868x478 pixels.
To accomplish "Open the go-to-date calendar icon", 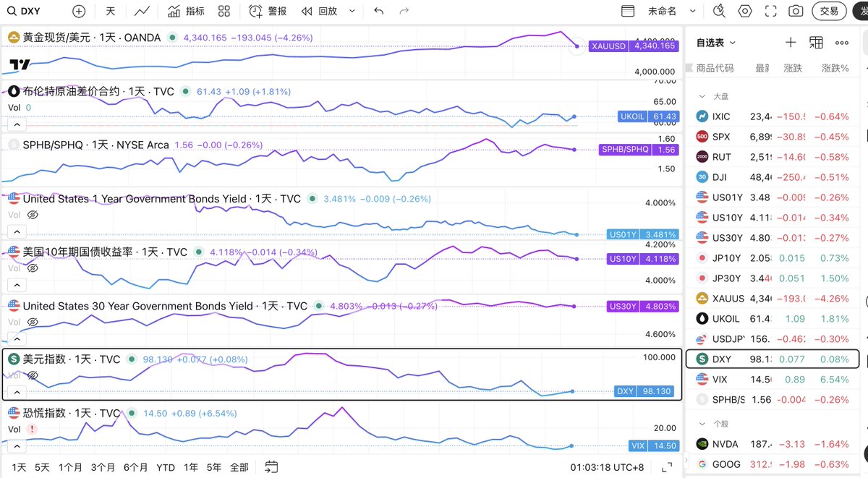I will point(271,467).
